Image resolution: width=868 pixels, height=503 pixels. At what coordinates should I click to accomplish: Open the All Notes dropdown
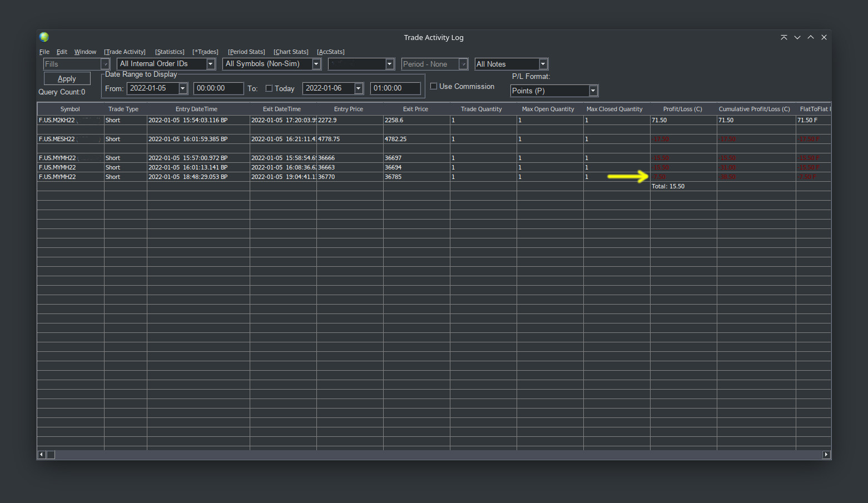(543, 64)
